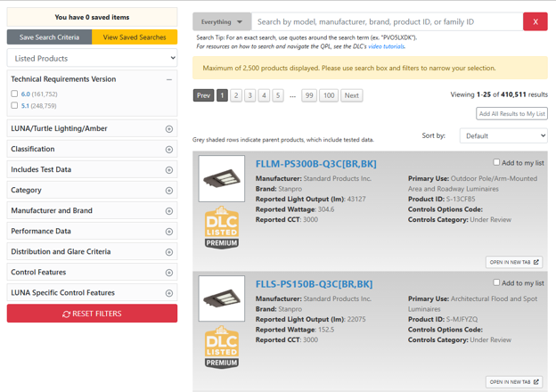Jump to results page 100

pos(329,95)
